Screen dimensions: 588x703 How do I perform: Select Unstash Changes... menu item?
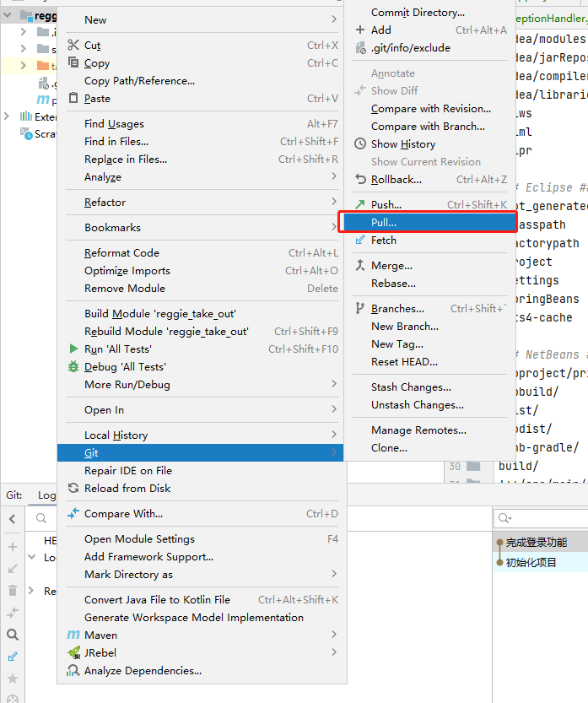click(x=429, y=404)
